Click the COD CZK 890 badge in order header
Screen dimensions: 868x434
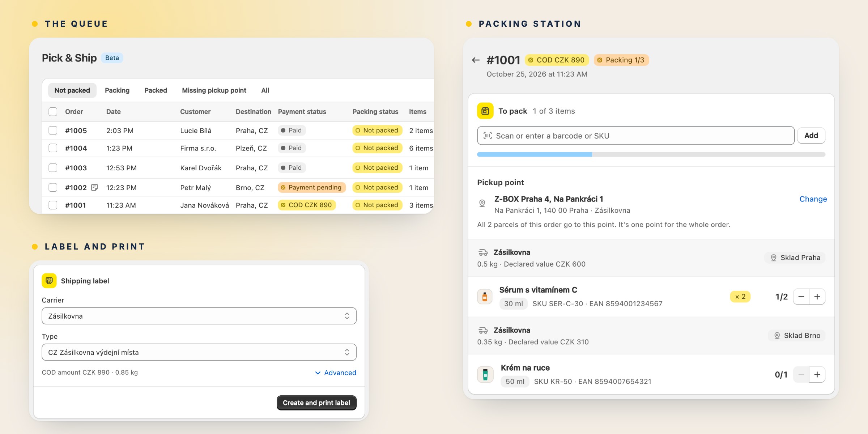pyautogui.click(x=557, y=60)
